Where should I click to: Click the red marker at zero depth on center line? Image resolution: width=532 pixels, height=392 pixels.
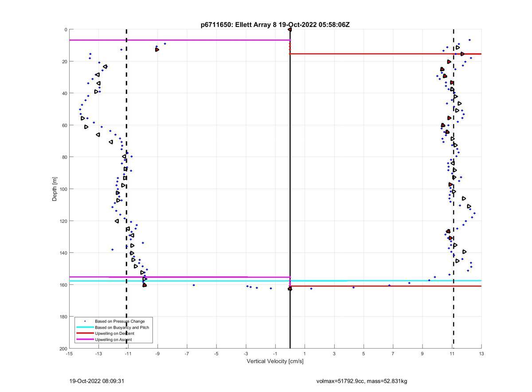pyautogui.click(x=290, y=30)
